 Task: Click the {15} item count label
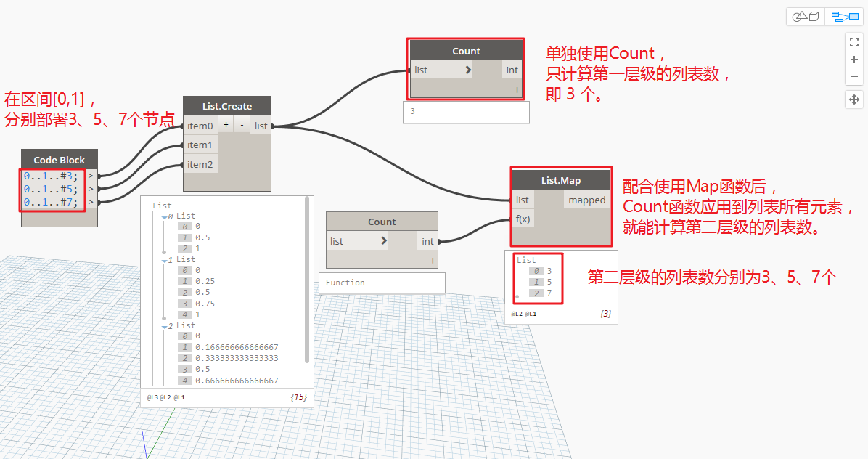[x=299, y=397]
